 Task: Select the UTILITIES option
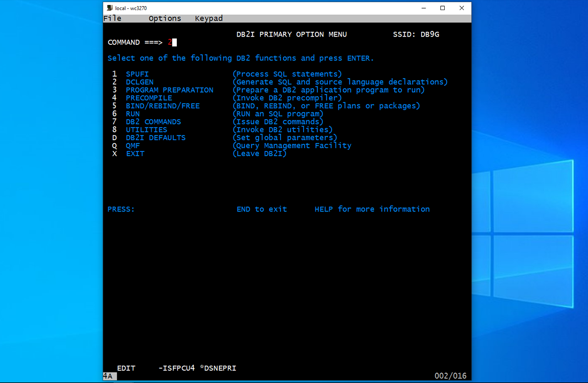pos(146,130)
